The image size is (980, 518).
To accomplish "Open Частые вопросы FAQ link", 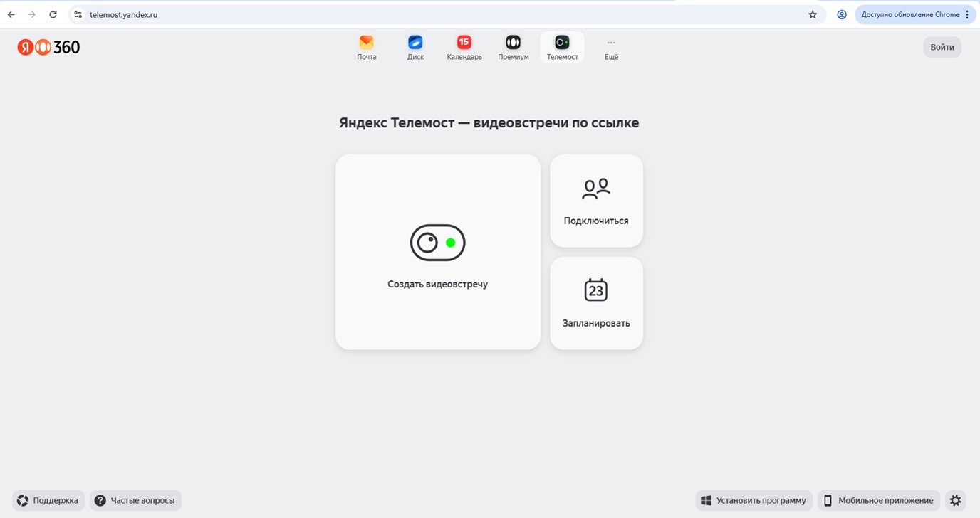I will (x=135, y=500).
